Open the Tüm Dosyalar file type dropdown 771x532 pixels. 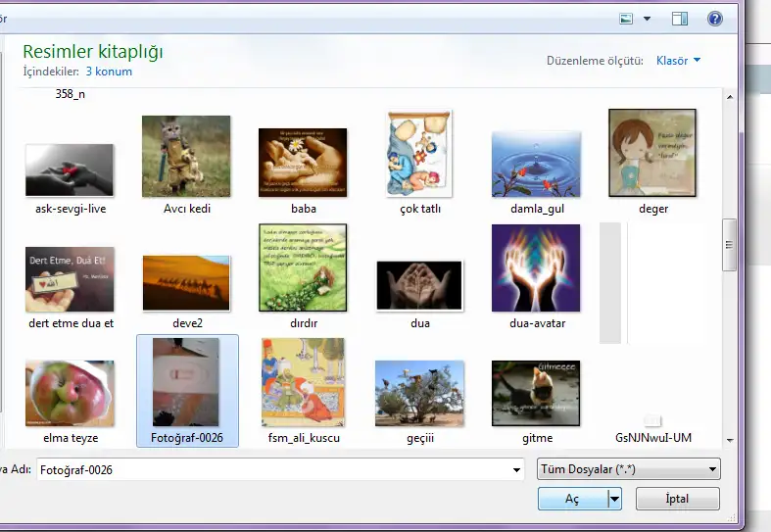(629, 469)
